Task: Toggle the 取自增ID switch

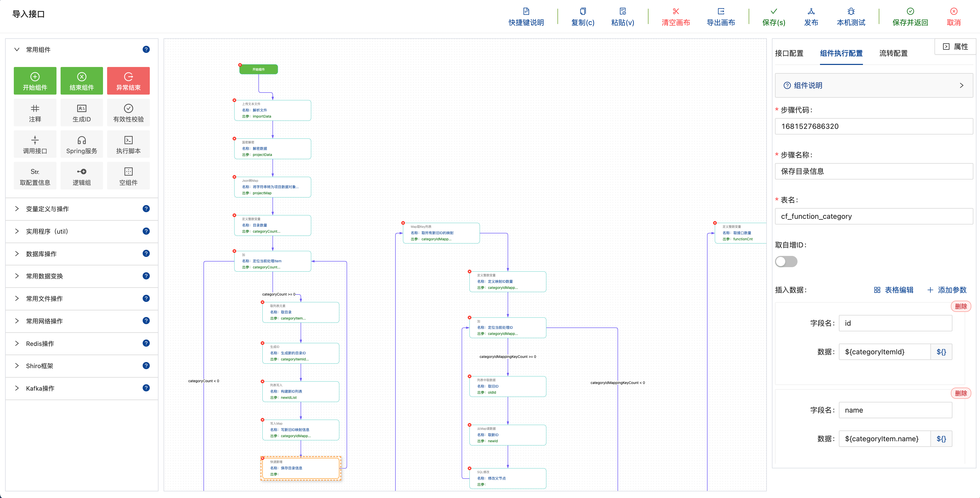Action: pyautogui.click(x=786, y=261)
